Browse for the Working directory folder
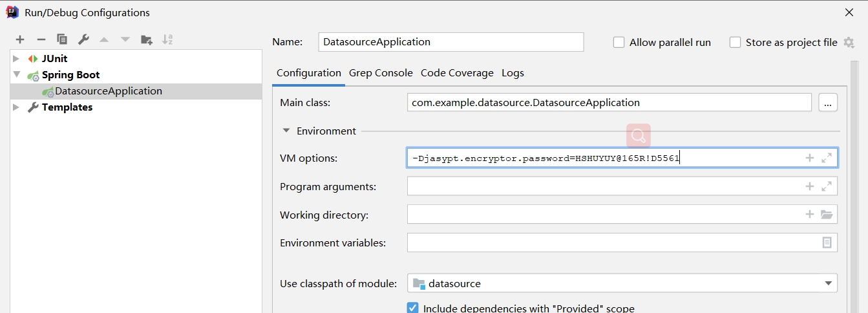 [827, 215]
